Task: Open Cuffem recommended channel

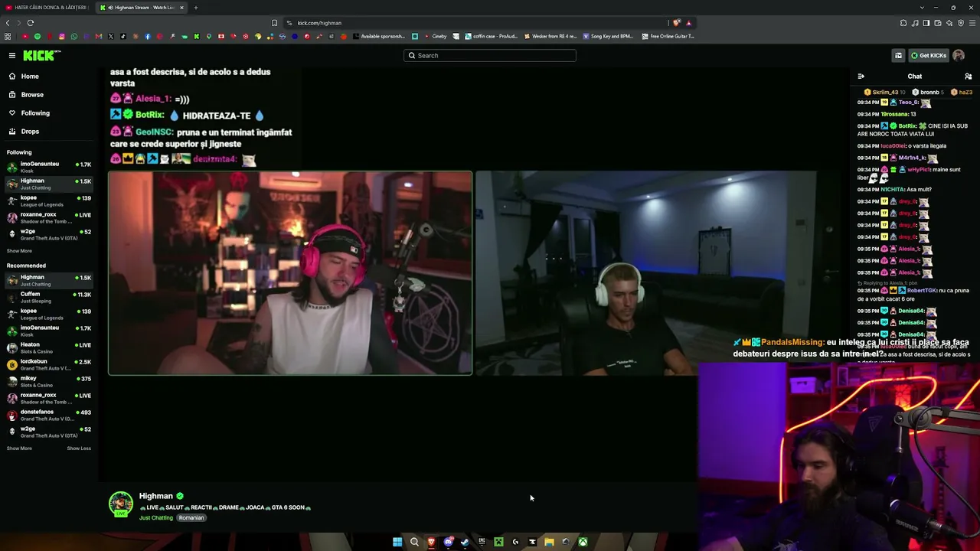Action: coord(47,297)
